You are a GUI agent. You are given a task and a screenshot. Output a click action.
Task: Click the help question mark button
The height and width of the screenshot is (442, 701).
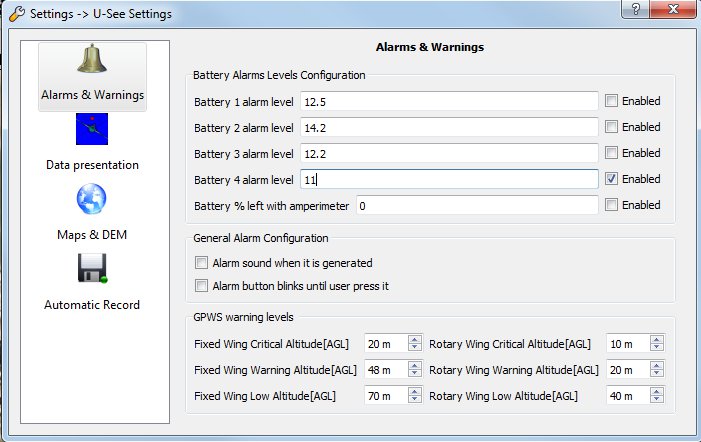pos(631,10)
